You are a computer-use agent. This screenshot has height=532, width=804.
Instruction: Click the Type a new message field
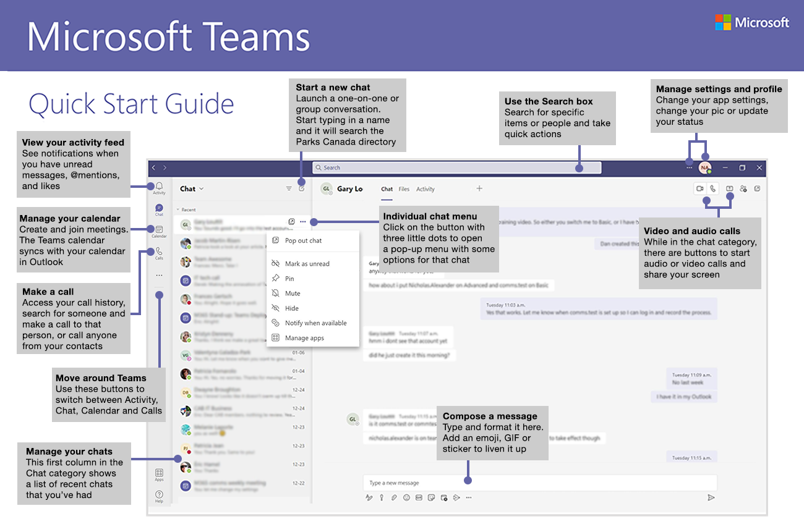[x=540, y=483]
